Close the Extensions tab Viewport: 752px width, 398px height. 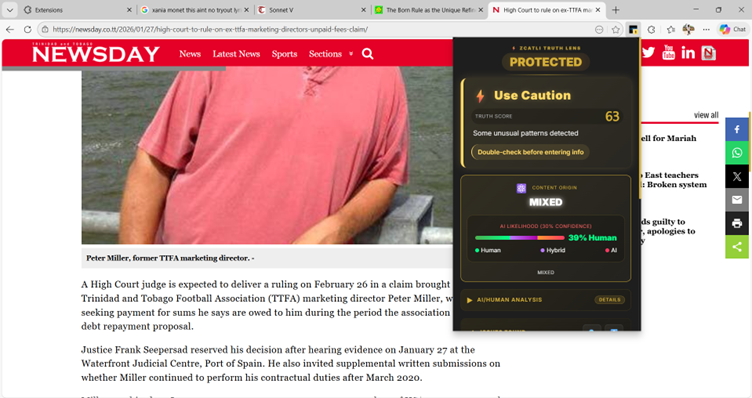coord(129,10)
